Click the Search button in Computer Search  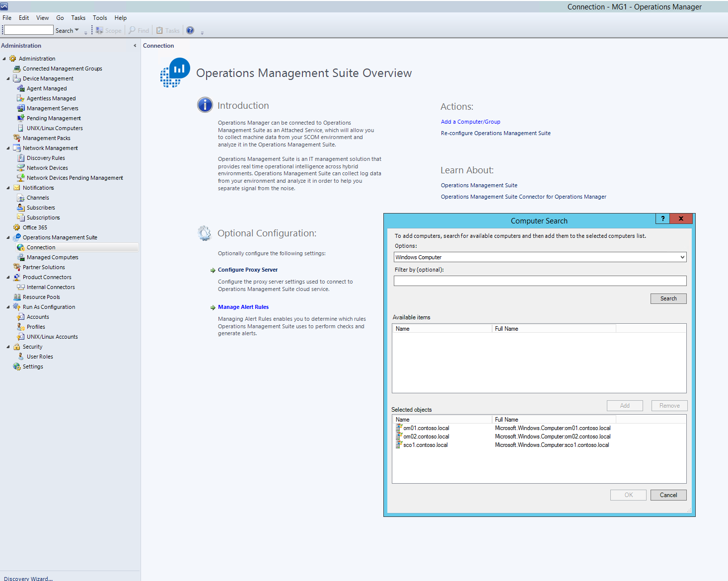point(668,298)
